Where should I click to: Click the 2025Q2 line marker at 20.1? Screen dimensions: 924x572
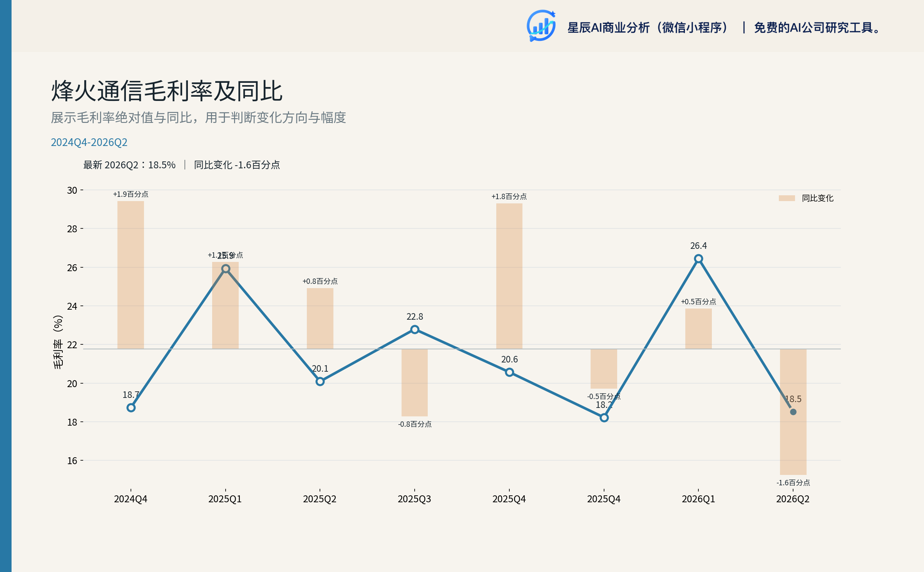click(320, 381)
